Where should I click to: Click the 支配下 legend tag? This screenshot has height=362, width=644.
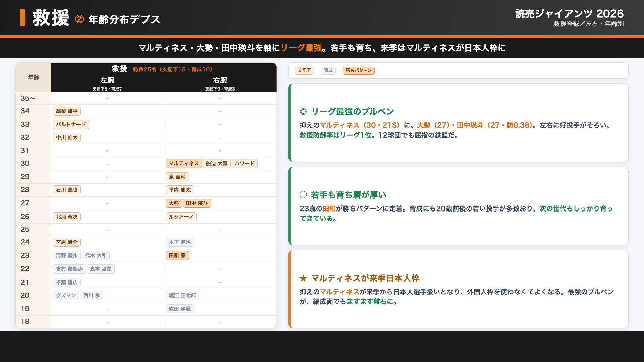point(304,70)
